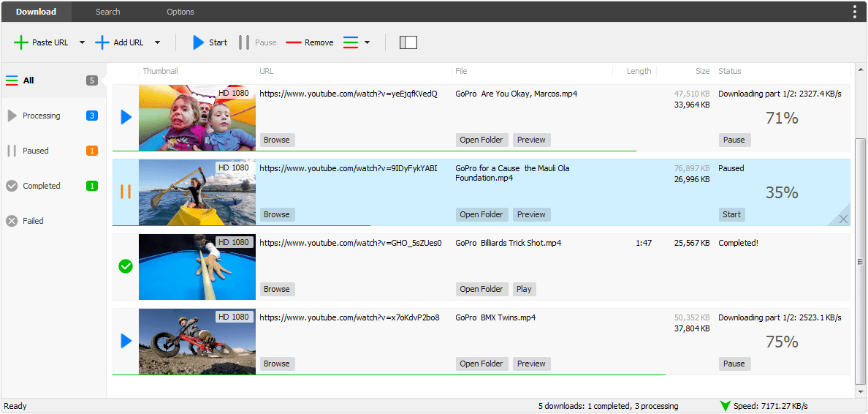The width and height of the screenshot is (868, 414).
Task: Select the Paused filter in sidebar
Action: point(53,151)
